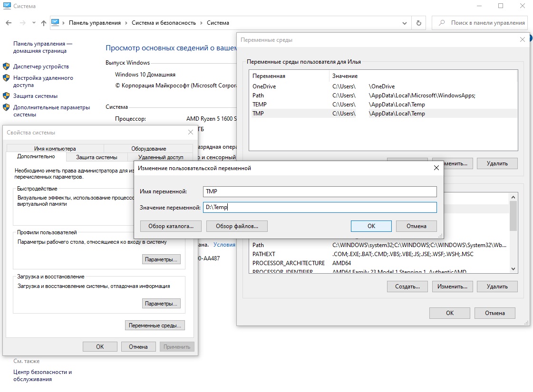Close the Изменение пользовательской переменной dialog
Viewport: 533px width, 392px height.
[x=436, y=168]
